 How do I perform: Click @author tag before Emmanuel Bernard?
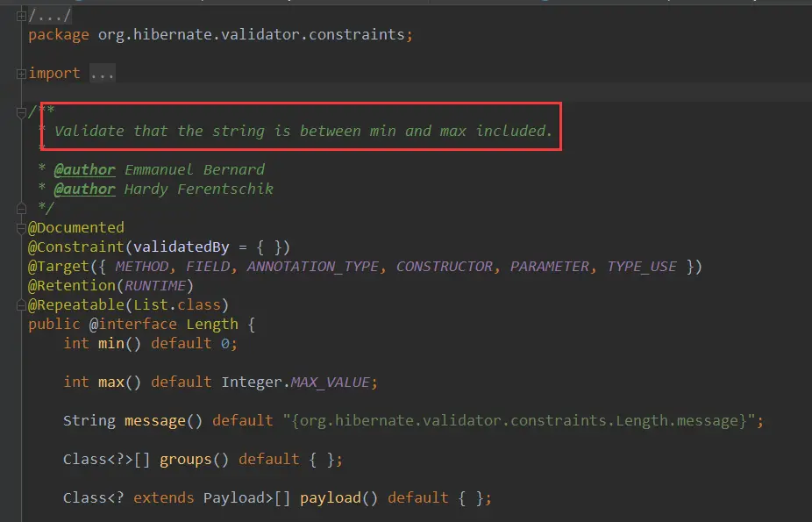tap(84, 170)
